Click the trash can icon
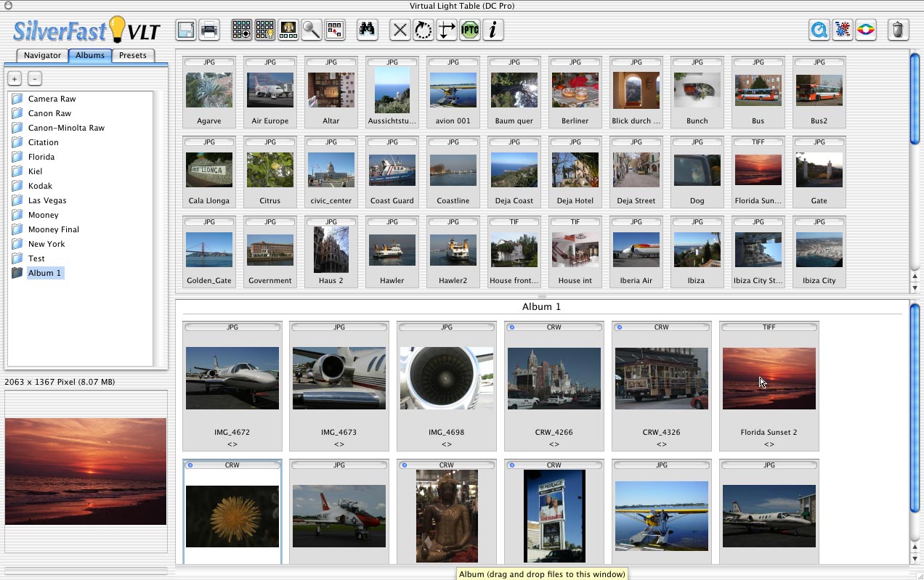 (898, 30)
